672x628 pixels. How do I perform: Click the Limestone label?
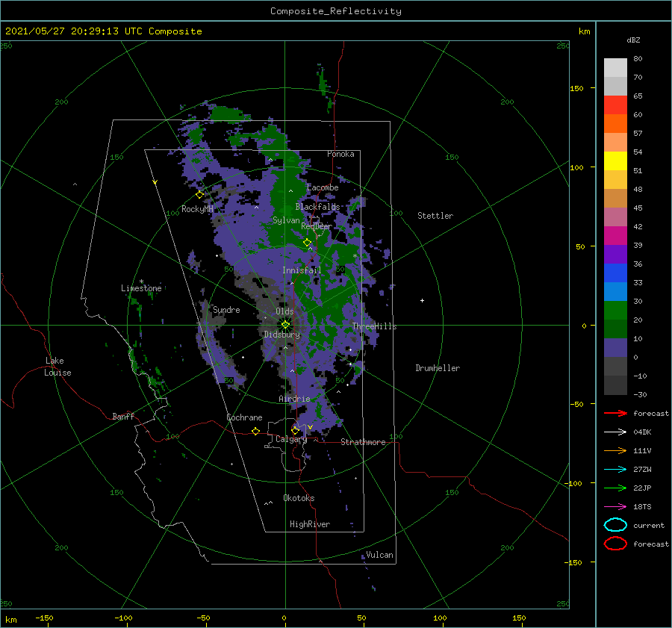point(141,288)
